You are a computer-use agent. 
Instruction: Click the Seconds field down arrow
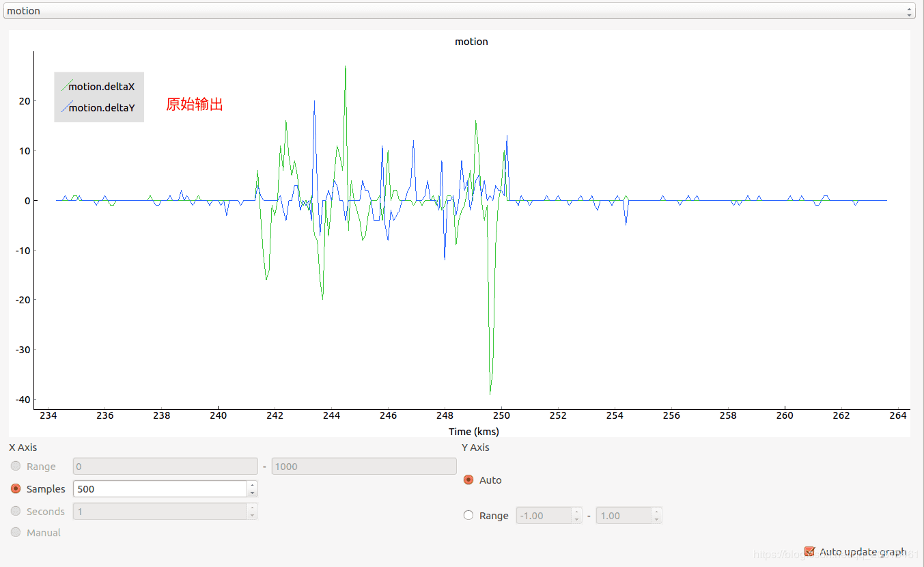pyautogui.click(x=253, y=516)
